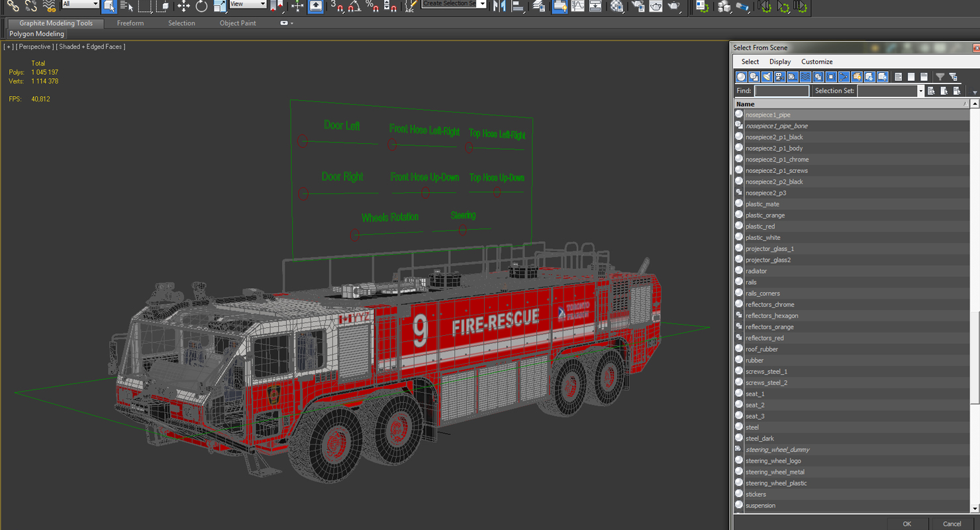Open the Curve Editor
This screenshot has width=980, height=530.
[x=578, y=6]
